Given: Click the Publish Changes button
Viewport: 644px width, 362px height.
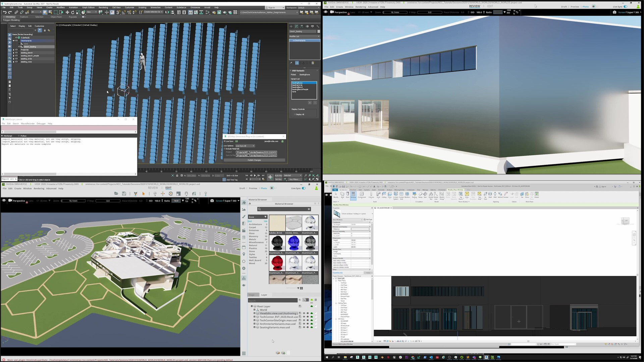Looking at the screenshot, I should tap(254, 160).
